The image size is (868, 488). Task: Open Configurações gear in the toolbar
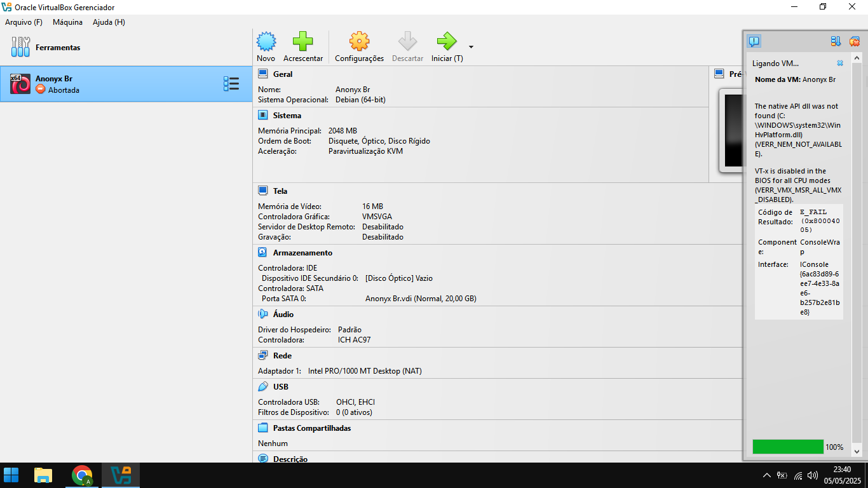click(359, 42)
